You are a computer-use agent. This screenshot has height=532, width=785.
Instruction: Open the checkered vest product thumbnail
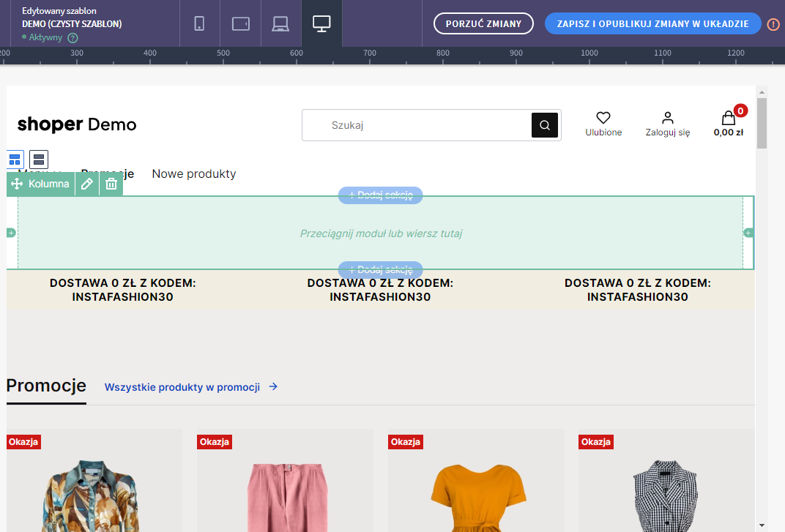[666, 481]
